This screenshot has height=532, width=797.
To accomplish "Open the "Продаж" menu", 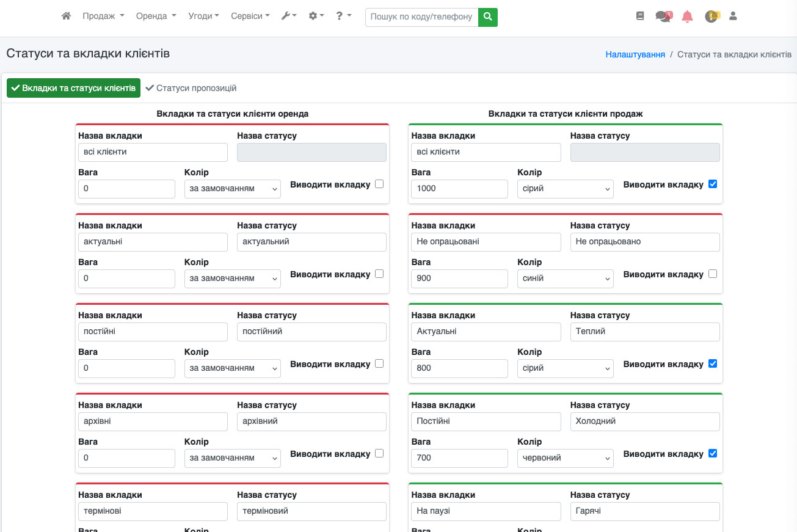I will pyautogui.click(x=103, y=16).
